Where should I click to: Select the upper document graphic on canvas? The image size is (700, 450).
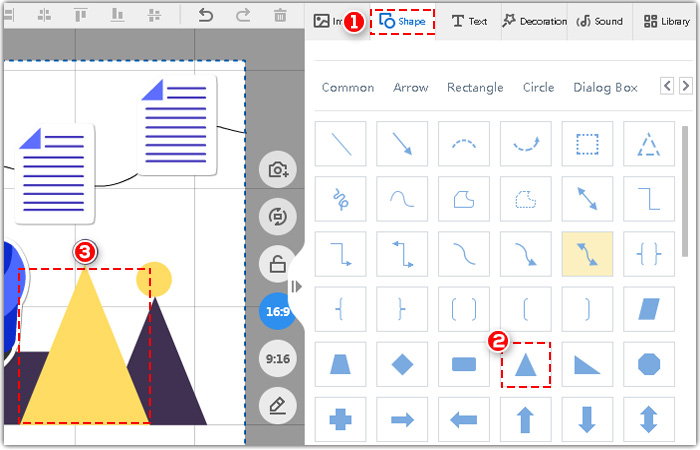click(177, 125)
